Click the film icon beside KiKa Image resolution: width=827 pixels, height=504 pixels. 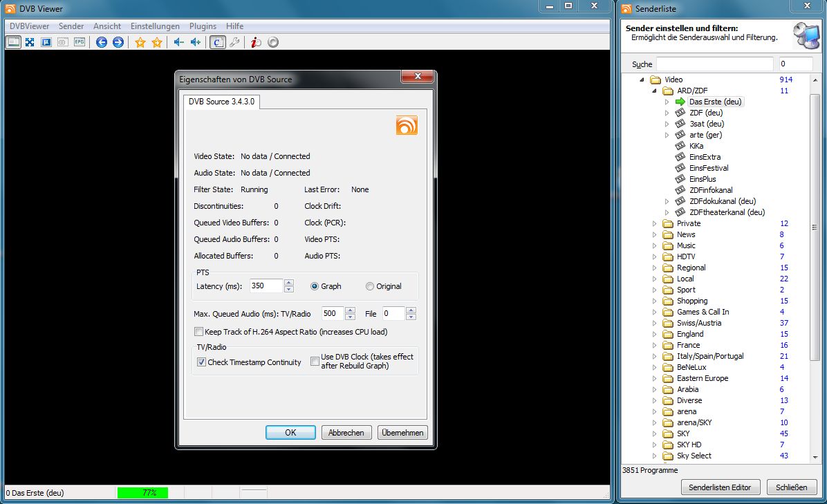[680, 146]
